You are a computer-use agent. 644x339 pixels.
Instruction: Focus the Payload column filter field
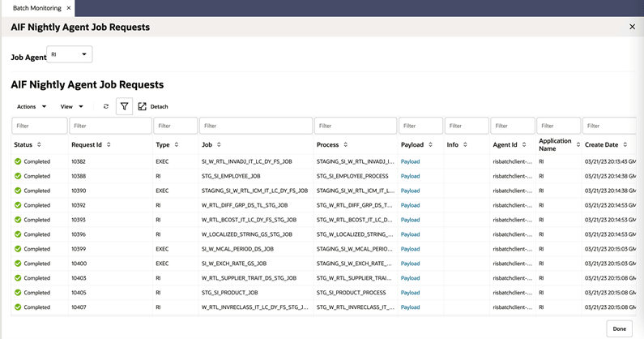[x=421, y=126]
